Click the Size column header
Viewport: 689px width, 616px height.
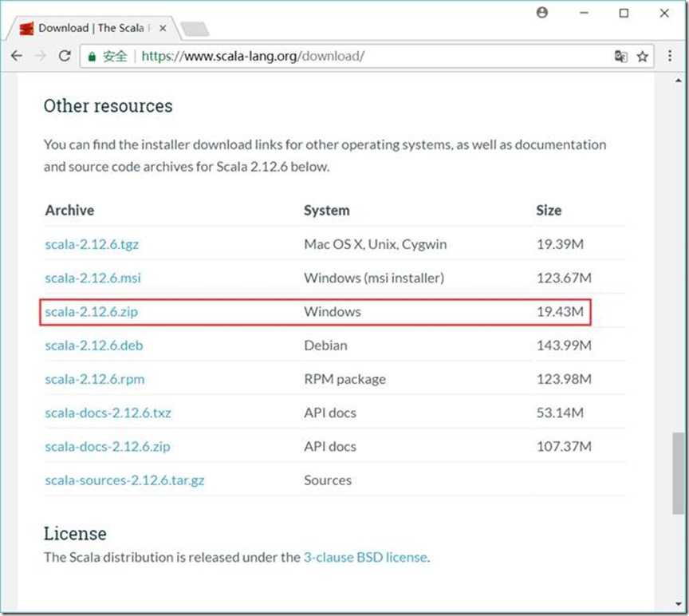tap(549, 210)
